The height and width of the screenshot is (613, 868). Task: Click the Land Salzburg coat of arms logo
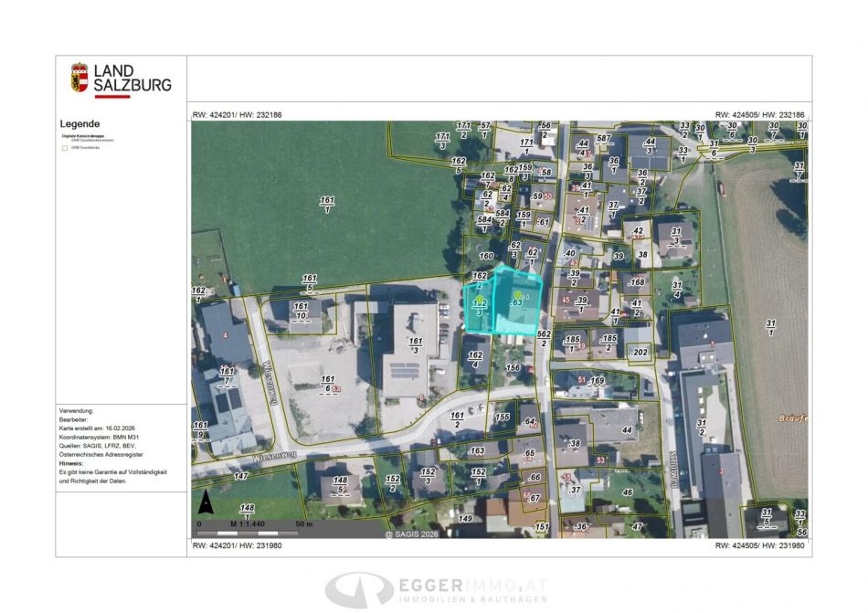[79, 79]
